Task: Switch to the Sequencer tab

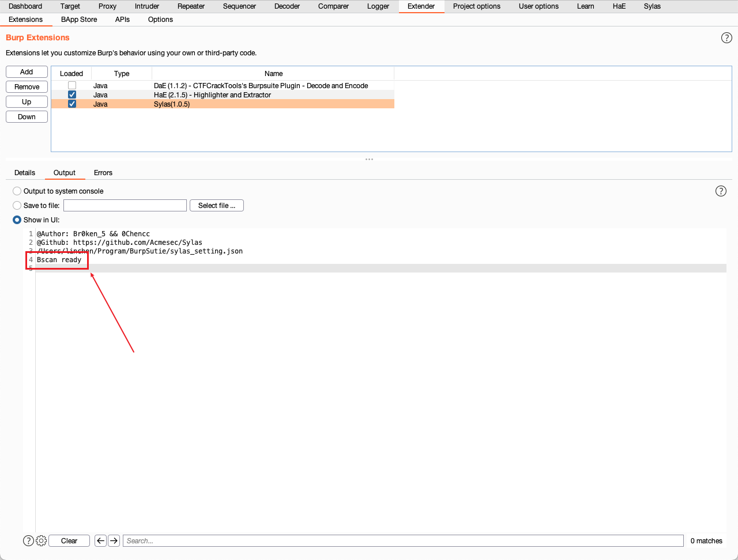Action: (x=239, y=6)
